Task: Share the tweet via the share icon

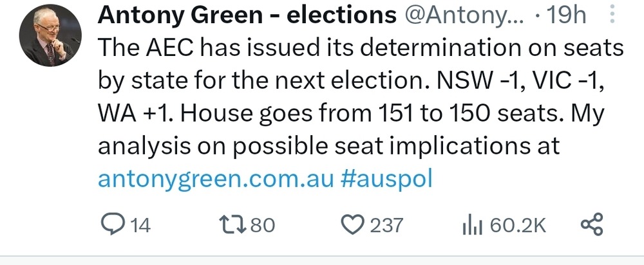Action: click(x=591, y=225)
